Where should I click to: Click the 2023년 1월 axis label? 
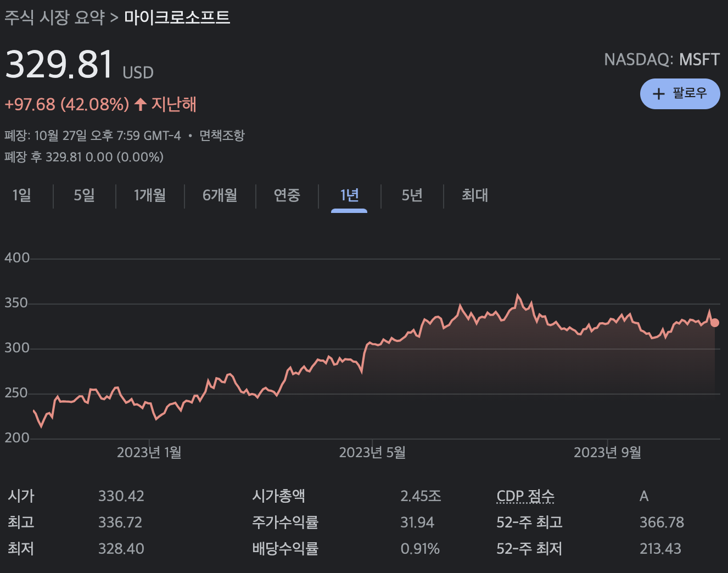(149, 453)
